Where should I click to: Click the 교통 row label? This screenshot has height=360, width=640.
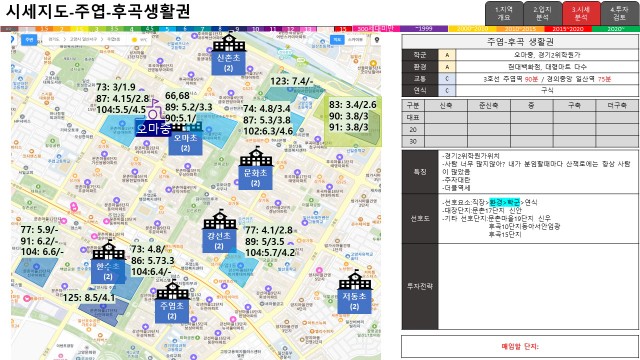[x=420, y=78]
